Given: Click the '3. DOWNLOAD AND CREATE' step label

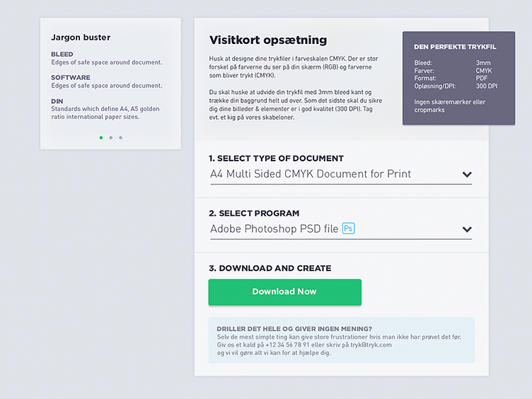Looking at the screenshot, I should click(270, 268).
